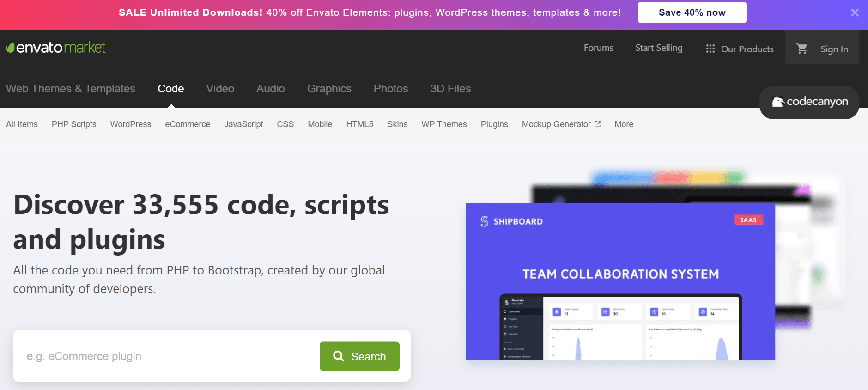Open Mockup Generator external link
Image resolution: width=868 pixels, height=390 pixels.
561,124
